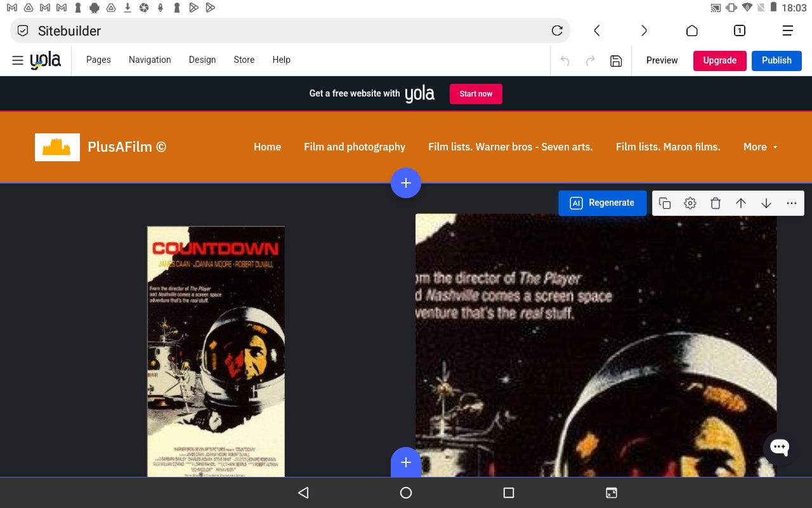The image size is (812, 508).
Task: Open the Yola hamburger menu
Action: 18,60
